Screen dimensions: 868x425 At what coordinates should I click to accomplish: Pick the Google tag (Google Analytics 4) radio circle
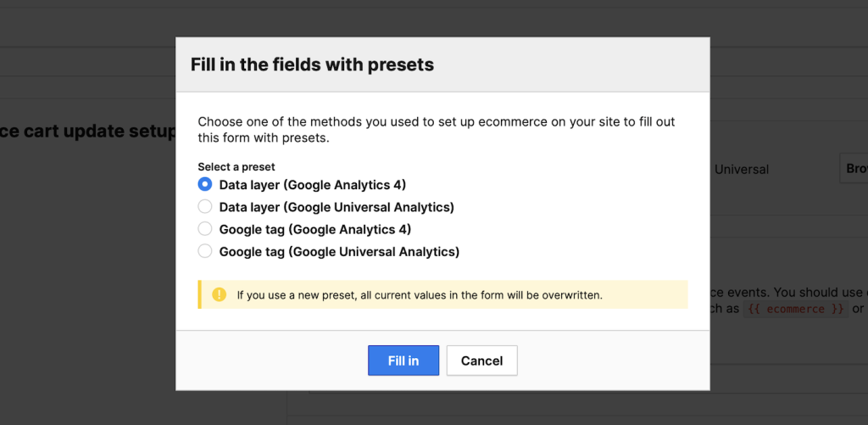click(205, 229)
